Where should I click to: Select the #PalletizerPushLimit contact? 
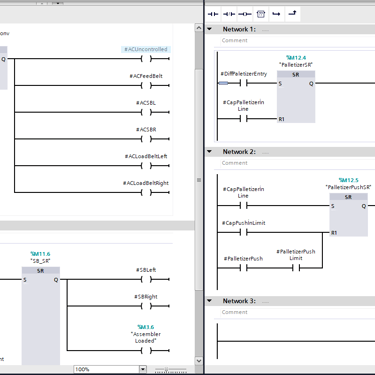[296, 268]
